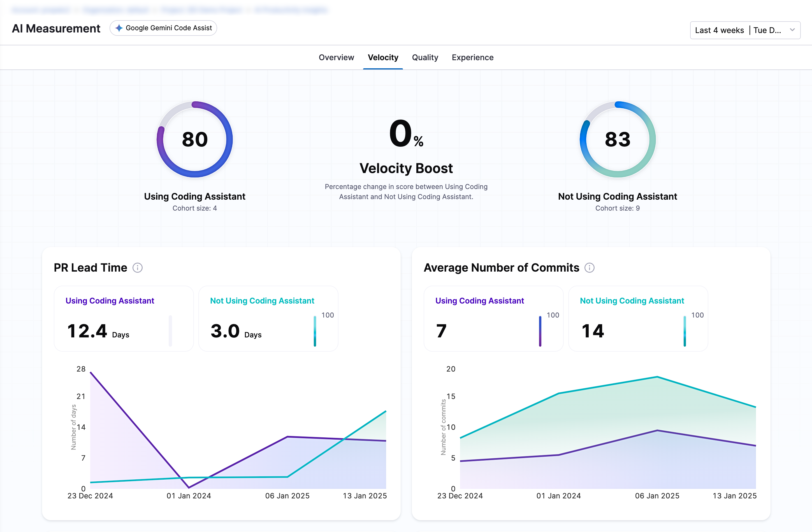Click the breadcrumb path at top
The width and height of the screenshot is (812, 532).
click(170, 10)
